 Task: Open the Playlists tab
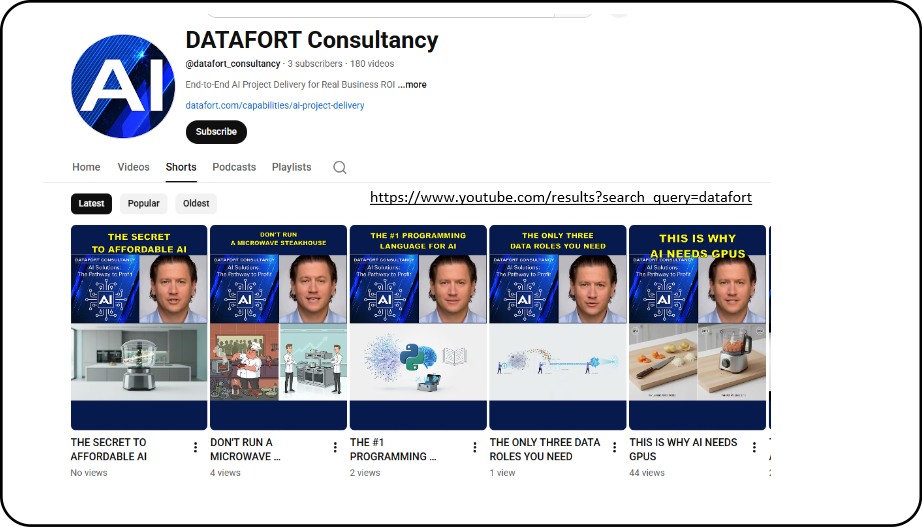click(291, 167)
